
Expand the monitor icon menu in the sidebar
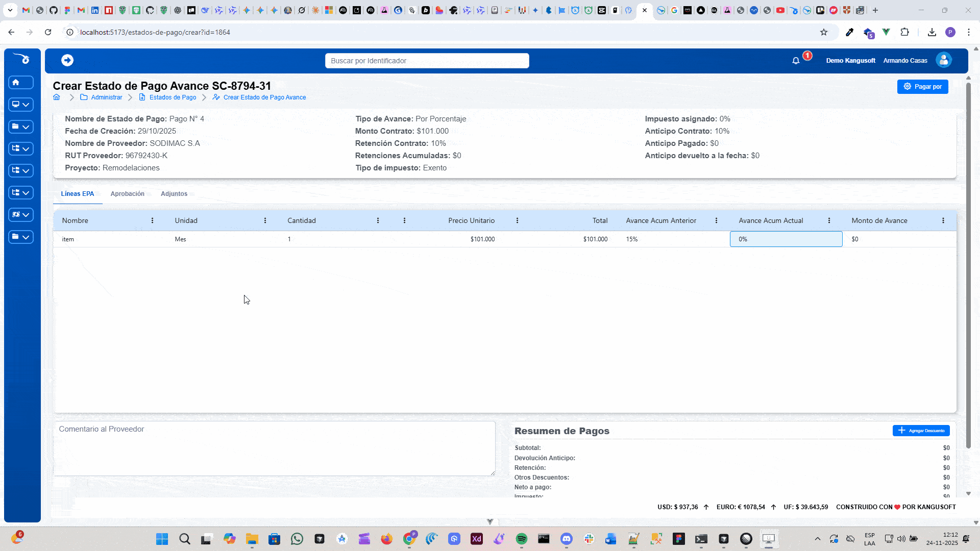[x=21, y=105]
